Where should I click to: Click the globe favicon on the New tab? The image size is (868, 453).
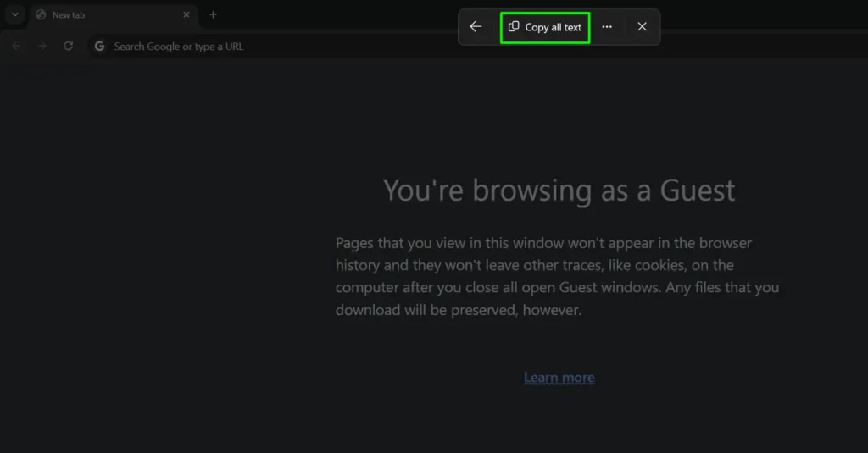pyautogui.click(x=41, y=15)
